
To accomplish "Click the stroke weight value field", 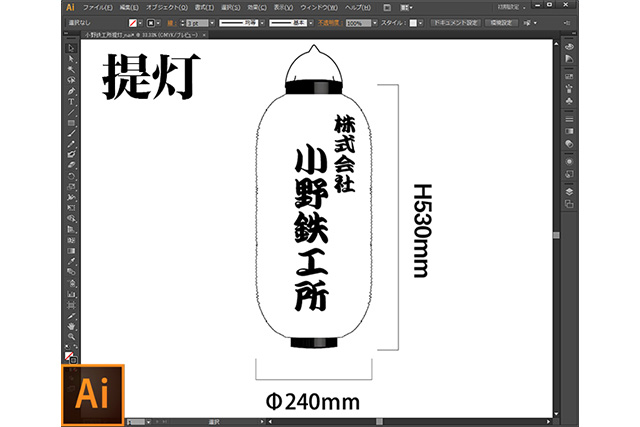I will [198, 23].
